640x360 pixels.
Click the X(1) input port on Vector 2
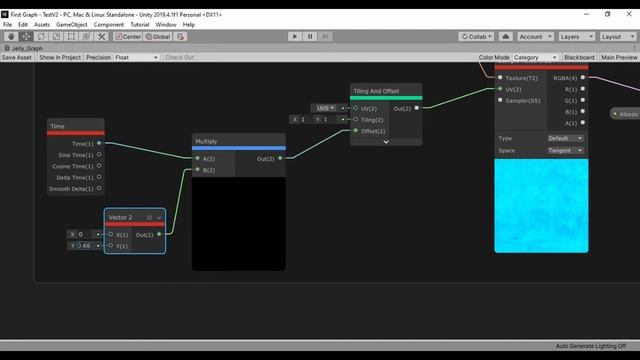click(111, 234)
